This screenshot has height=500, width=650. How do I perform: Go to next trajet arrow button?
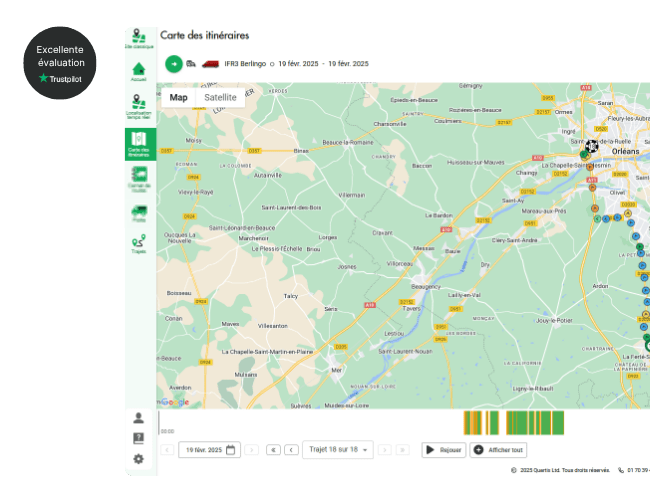tap(385, 450)
